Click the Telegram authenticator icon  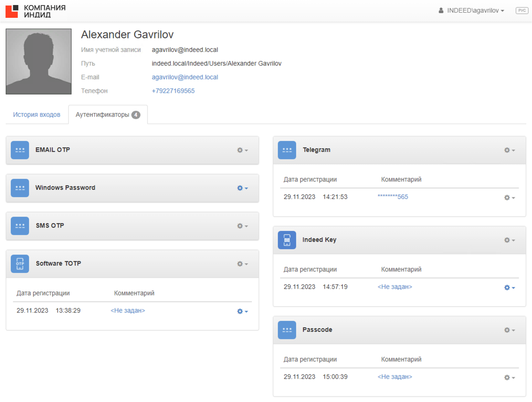(x=287, y=150)
